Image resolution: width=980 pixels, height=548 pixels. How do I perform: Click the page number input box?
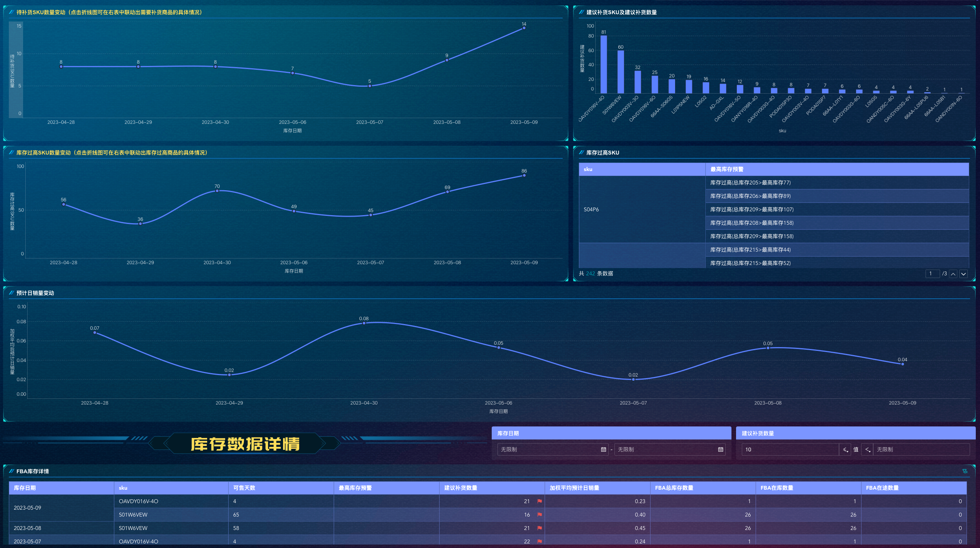(x=932, y=274)
